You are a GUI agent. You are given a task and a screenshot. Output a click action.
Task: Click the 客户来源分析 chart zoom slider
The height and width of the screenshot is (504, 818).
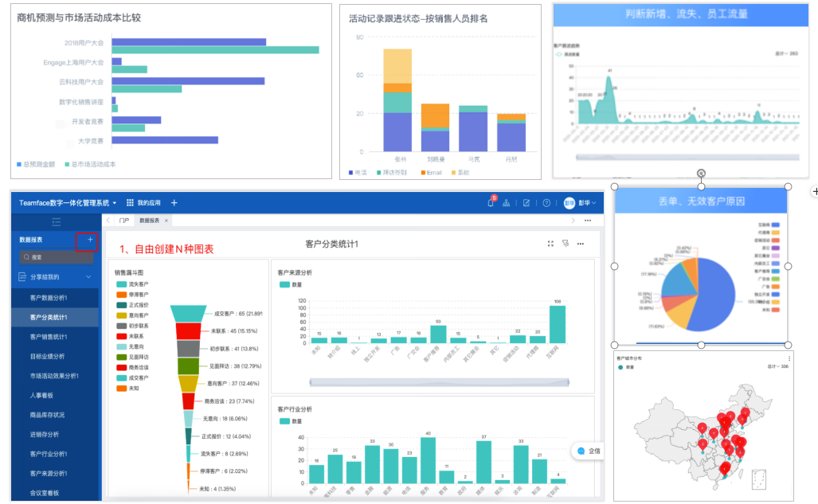432,383
